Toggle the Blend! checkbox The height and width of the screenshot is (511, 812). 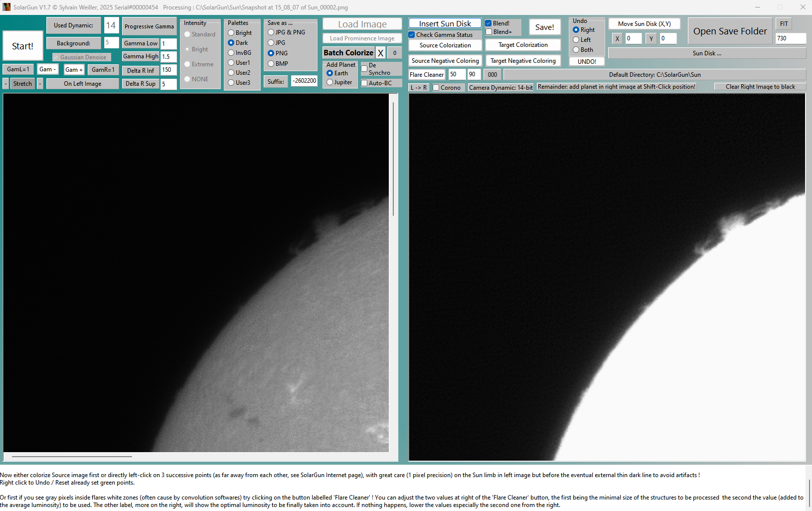coord(488,23)
